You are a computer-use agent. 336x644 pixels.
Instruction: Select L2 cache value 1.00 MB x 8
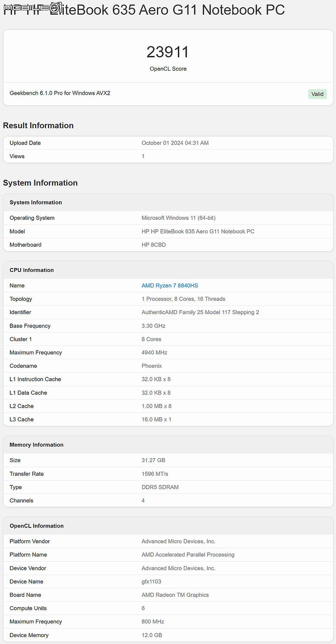[x=156, y=406]
